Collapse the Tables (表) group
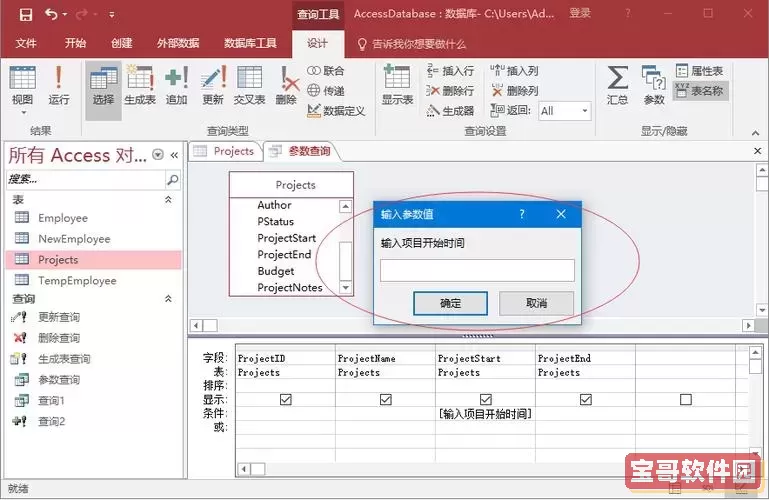Image resolution: width=769 pixels, height=500 pixels. (168, 200)
